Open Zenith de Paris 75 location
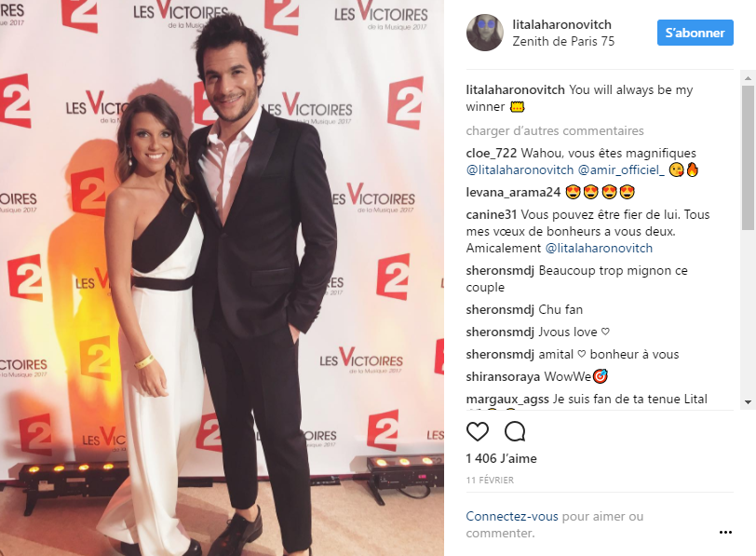The image size is (756, 556). point(563,42)
